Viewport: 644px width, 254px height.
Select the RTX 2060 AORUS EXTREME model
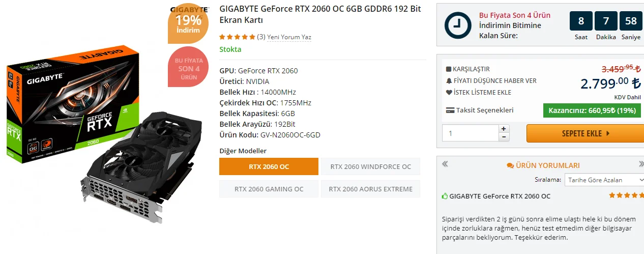pyautogui.click(x=370, y=189)
